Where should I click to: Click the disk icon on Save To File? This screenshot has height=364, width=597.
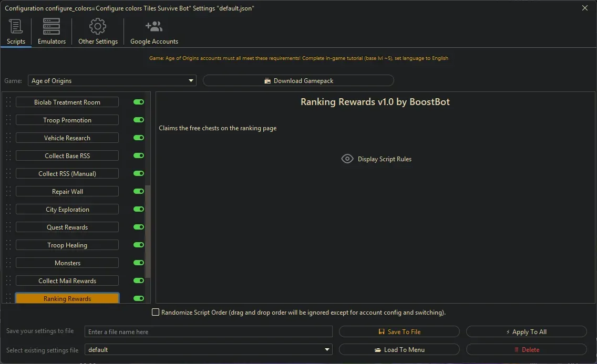point(380,331)
